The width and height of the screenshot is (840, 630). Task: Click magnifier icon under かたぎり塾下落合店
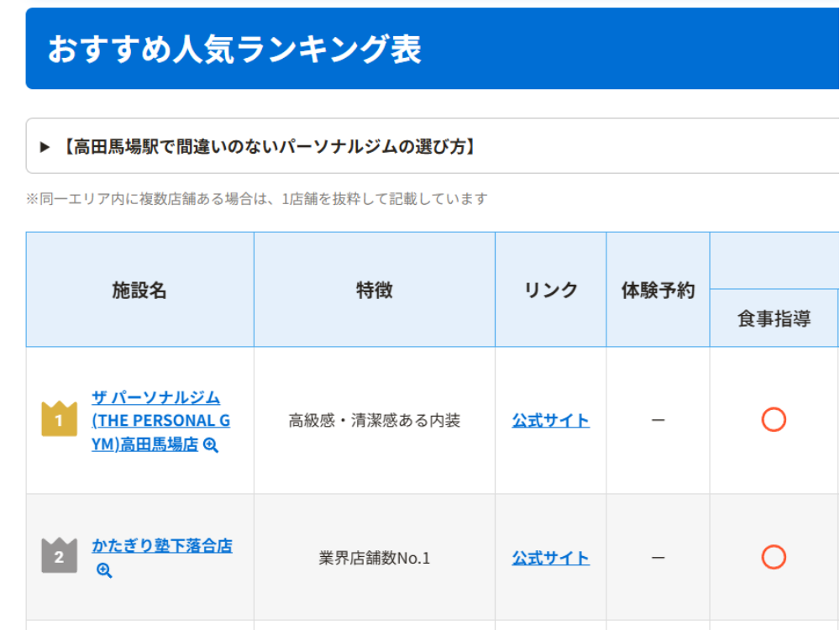click(x=104, y=570)
